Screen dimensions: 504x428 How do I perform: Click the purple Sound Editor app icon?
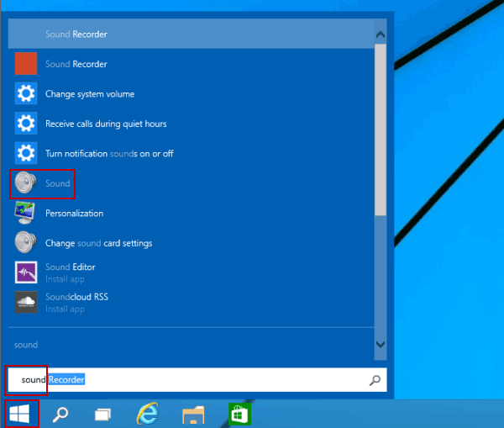pos(26,272)
